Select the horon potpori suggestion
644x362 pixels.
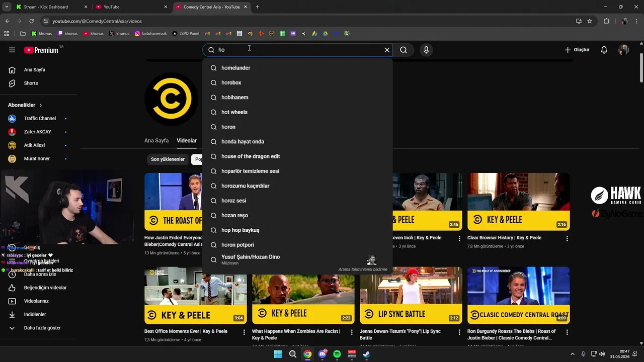[x=297, y=245]
